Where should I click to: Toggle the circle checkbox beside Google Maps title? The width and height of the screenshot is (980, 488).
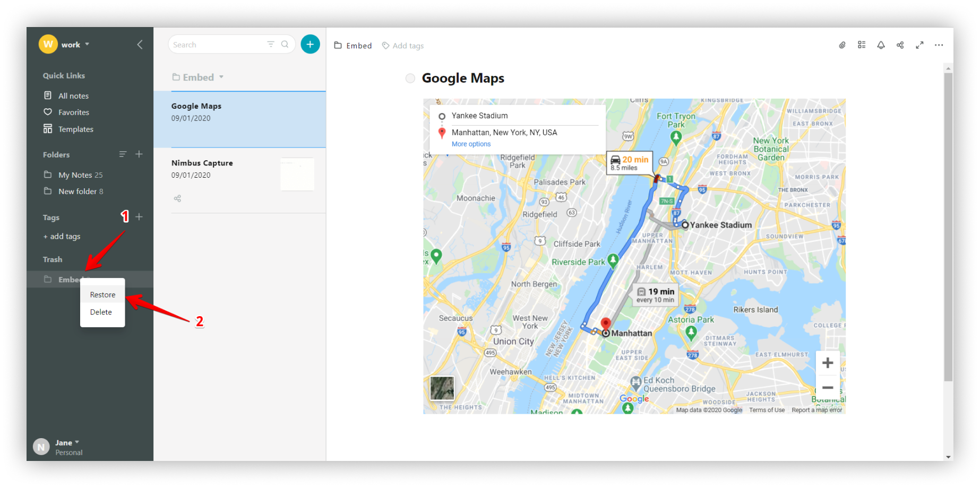tap(410, 79)
